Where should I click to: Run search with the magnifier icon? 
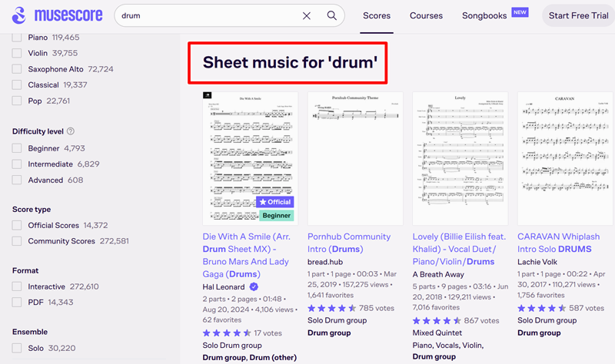point(332,15)
